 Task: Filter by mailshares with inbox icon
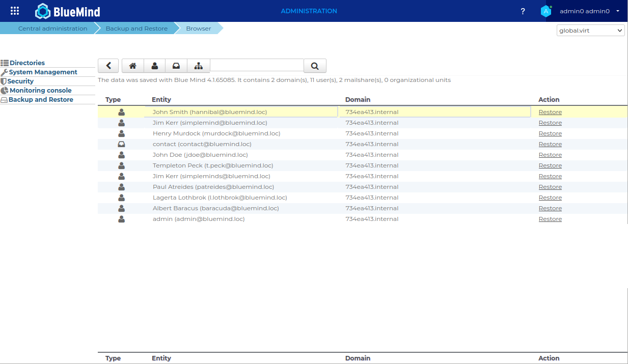176,66
